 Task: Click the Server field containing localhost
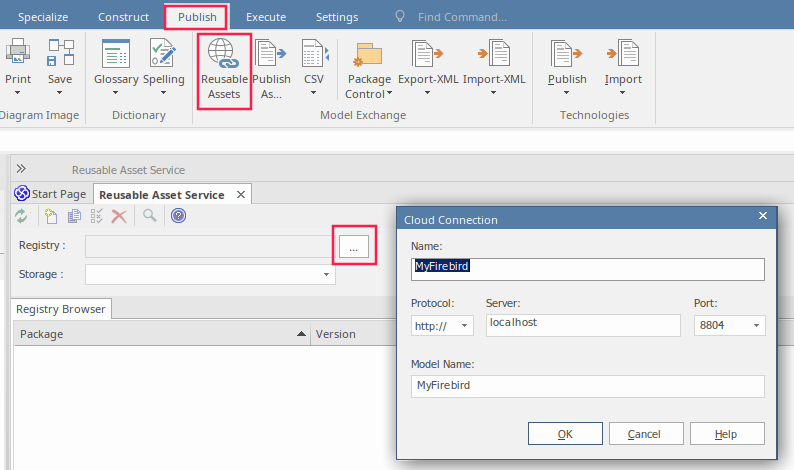582,325
